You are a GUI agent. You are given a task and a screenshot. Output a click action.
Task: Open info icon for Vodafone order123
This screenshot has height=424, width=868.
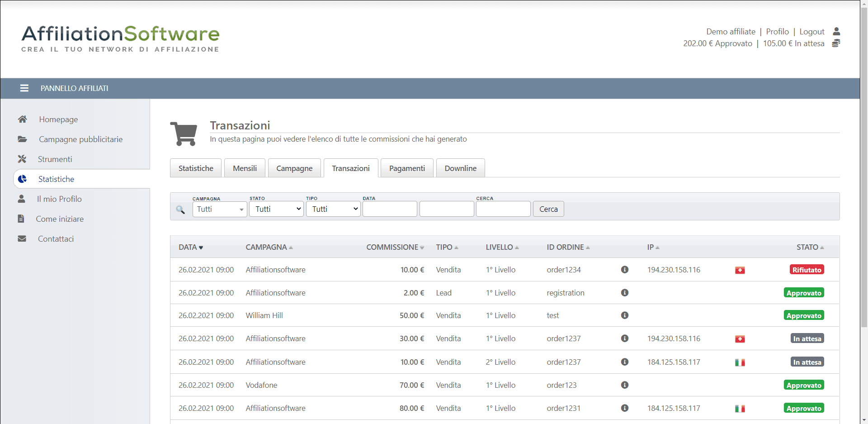(625, 385)
